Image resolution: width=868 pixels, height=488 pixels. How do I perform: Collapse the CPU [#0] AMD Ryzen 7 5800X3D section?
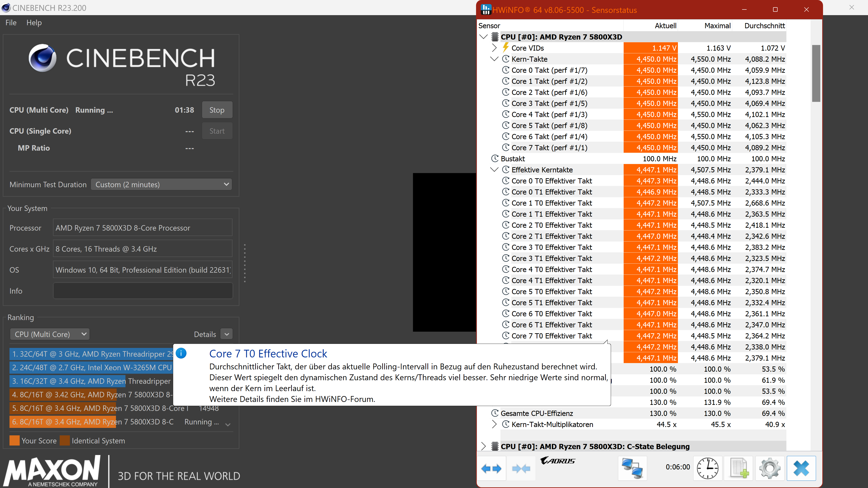pos(484,37)
